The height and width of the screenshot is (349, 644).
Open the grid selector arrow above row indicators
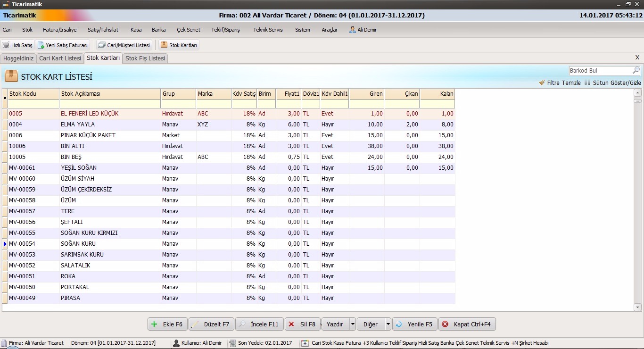pyautogui.click(x=5, y=99)
